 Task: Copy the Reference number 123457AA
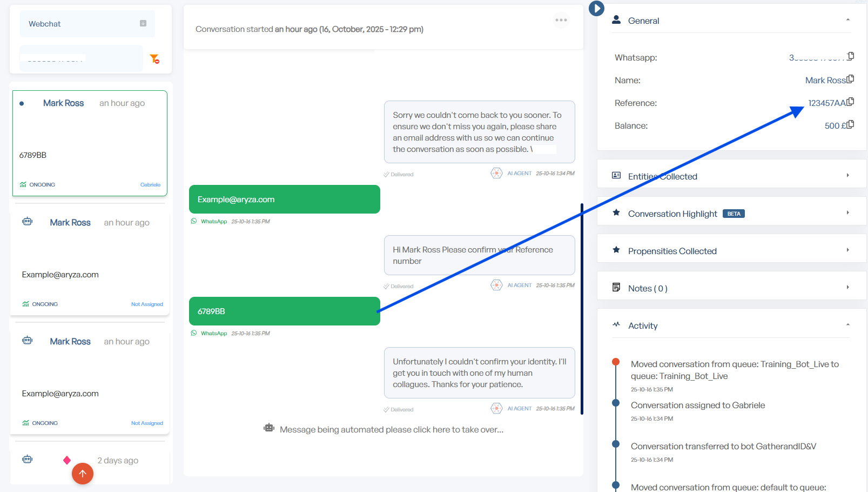click(x=850, y=102)
